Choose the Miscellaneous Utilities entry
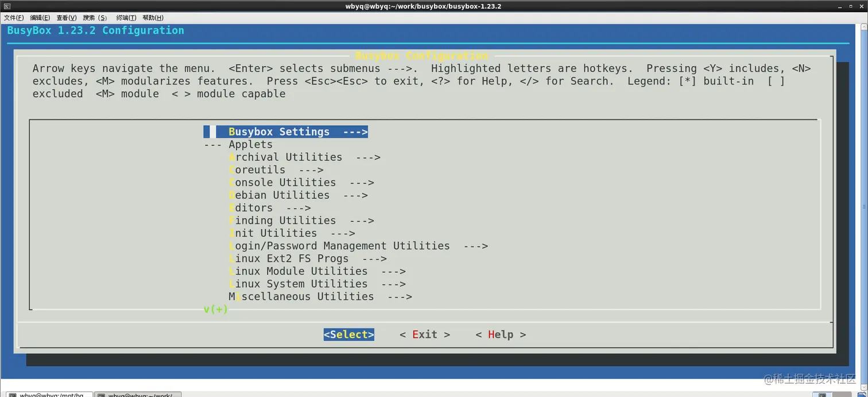868x397 pixels. pyautogui.click(x=320, y=296)
